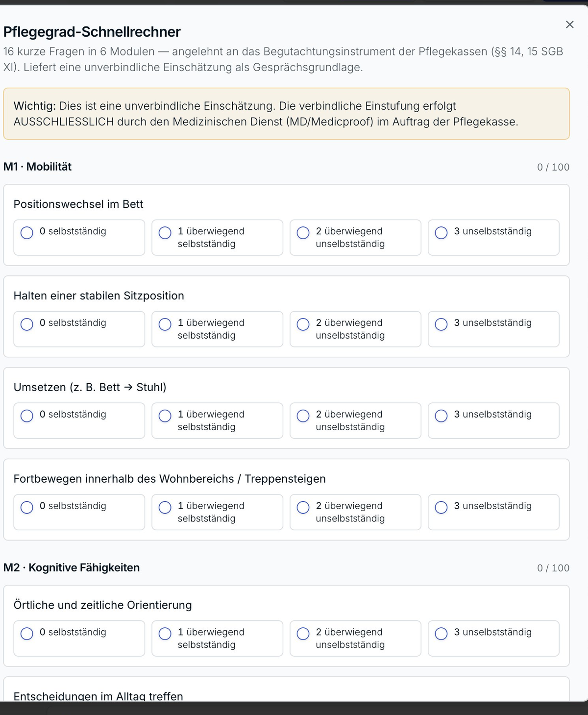Pick '2 überwiegend unselbstständig' for Örtliche Orientierung

(356, 639)
